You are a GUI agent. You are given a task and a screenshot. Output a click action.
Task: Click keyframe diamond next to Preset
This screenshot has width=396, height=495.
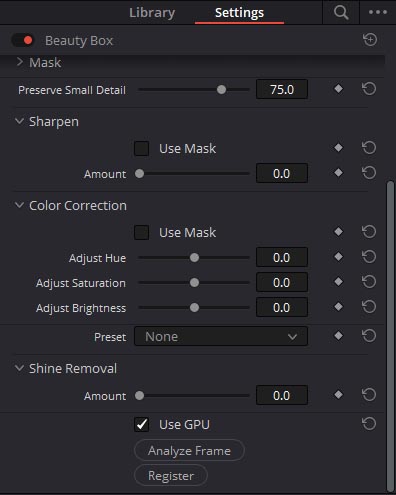coord(338,336)
